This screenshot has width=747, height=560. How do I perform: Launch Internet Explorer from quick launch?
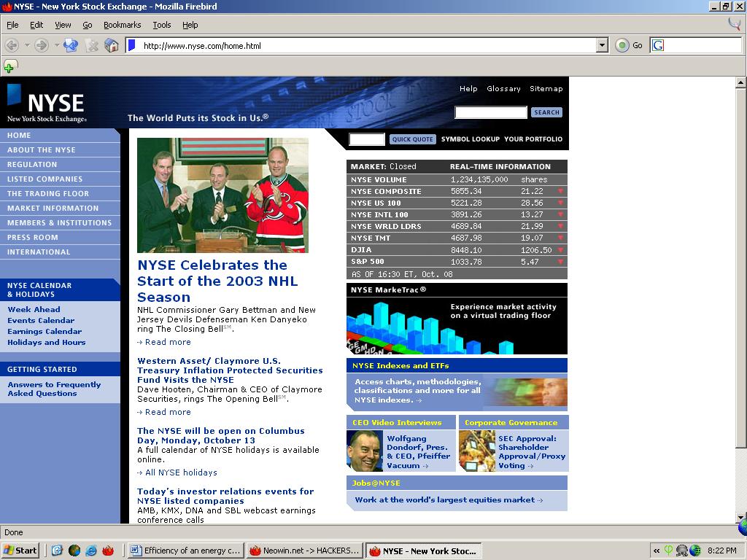(x=91, y=551)
